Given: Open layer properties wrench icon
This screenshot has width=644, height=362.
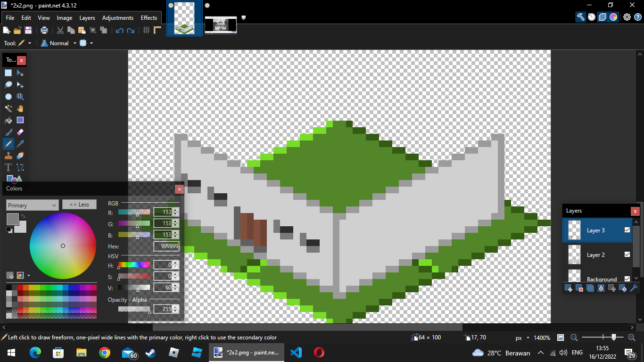Looking at the screenshot, I should 633,288.
